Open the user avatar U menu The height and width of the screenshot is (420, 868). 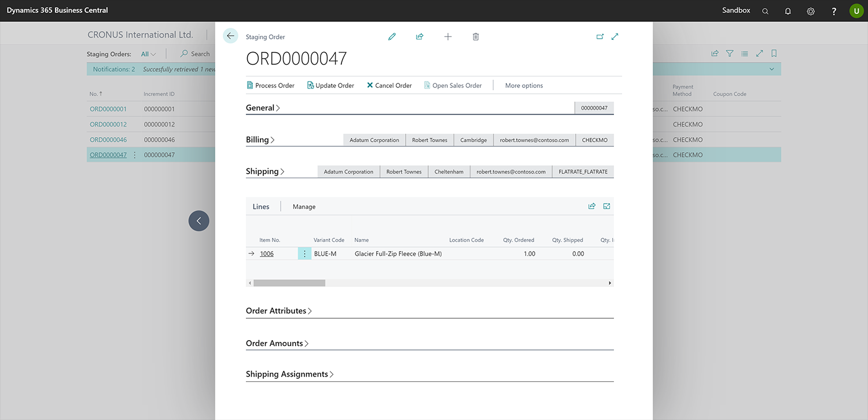856,10
